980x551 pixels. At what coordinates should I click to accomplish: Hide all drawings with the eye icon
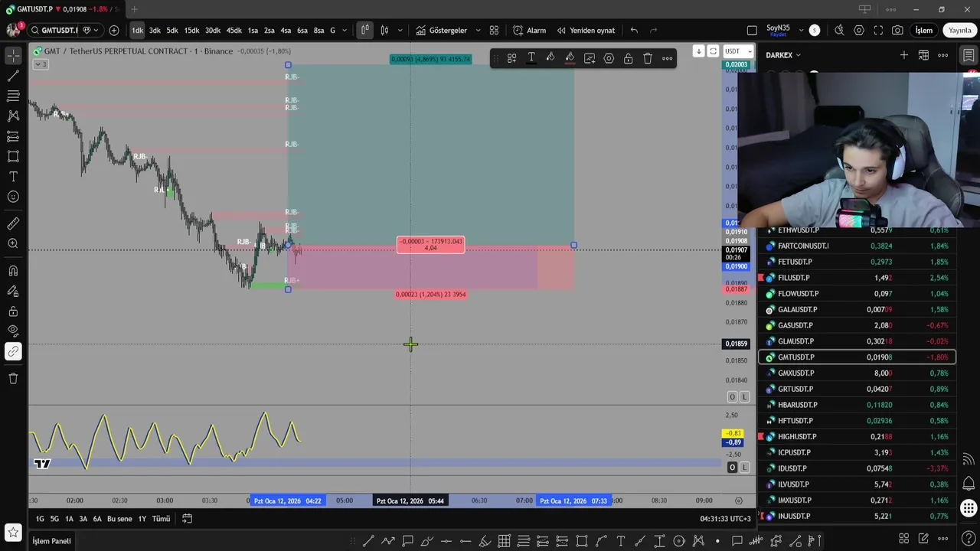click(x=13, y=331)
